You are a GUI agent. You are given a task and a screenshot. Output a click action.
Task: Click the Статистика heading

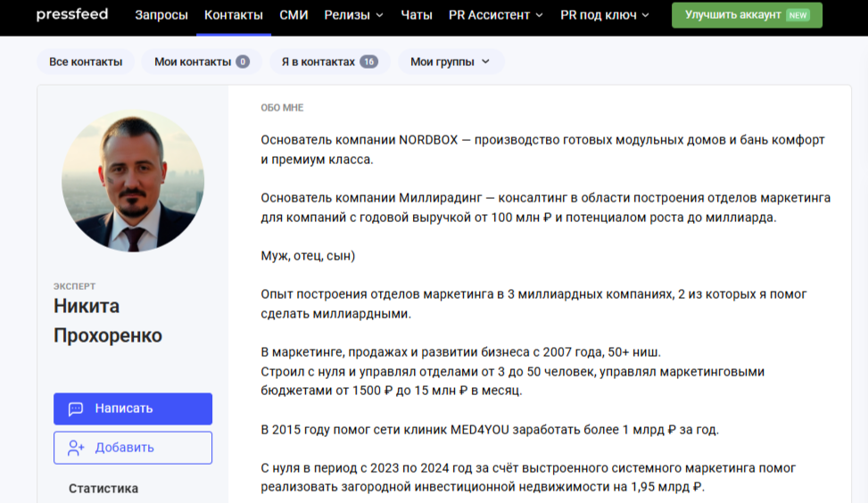103,489
